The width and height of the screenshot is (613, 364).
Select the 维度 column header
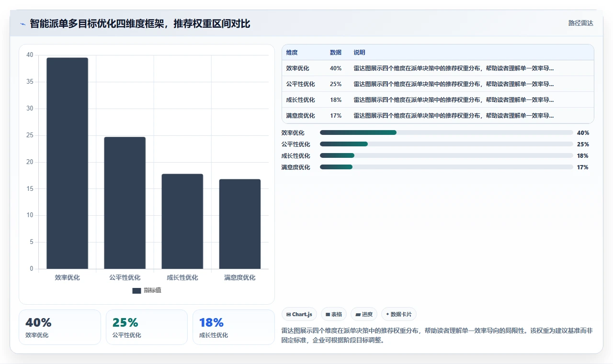(292, 53)
